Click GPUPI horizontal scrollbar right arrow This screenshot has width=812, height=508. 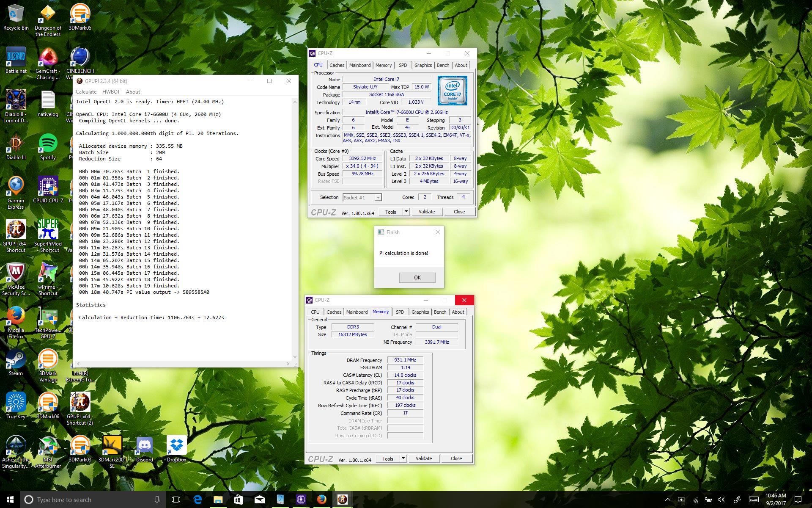(288, 364)
